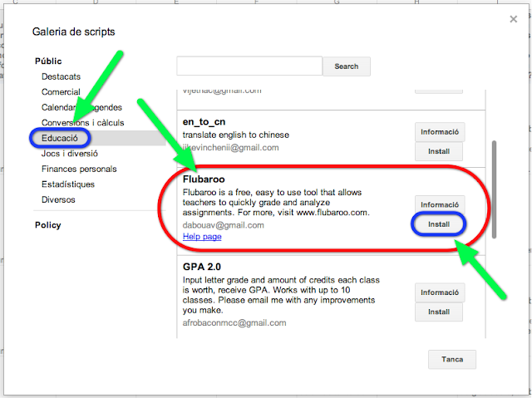Viewport: 532px width, 398px height.
Task: Select the Finances personals category
Action: pos(79,169)
